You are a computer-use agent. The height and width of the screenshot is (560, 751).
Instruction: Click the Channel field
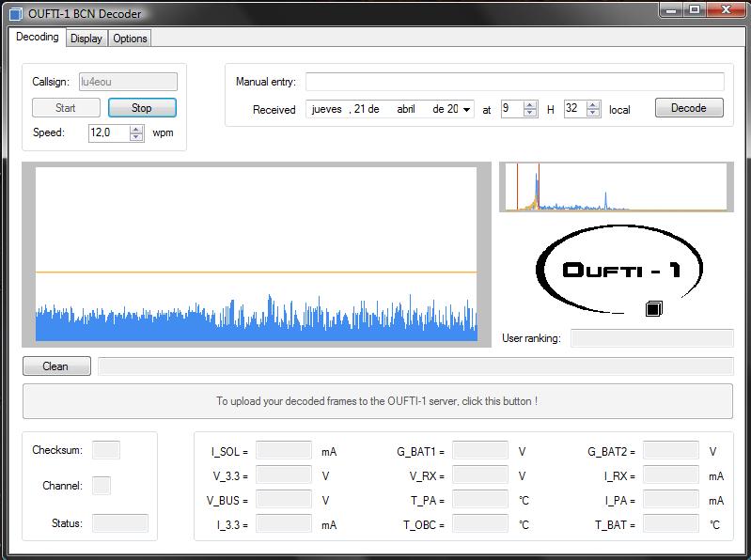[x=102, y=486]
